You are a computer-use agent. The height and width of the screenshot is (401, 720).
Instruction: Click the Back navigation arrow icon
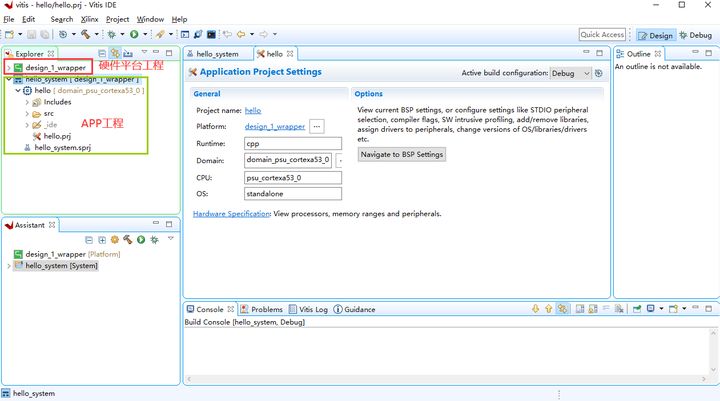pyautogui.click(x=241, y=34)
